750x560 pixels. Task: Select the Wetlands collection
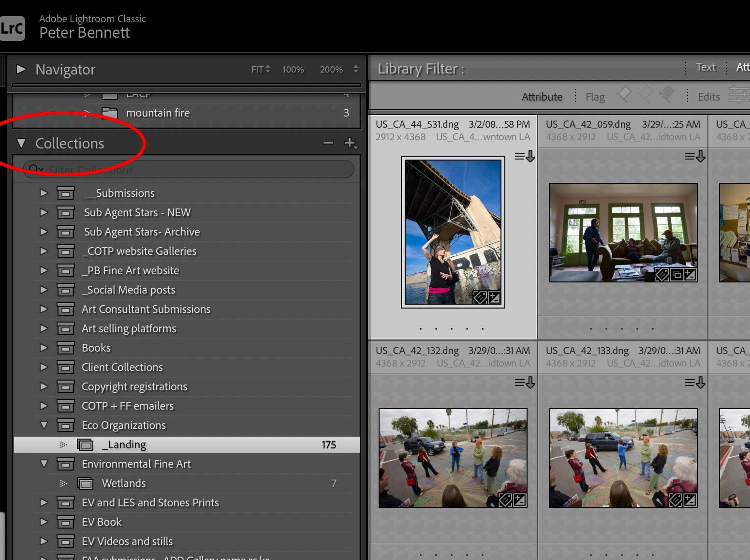(187, 483)
